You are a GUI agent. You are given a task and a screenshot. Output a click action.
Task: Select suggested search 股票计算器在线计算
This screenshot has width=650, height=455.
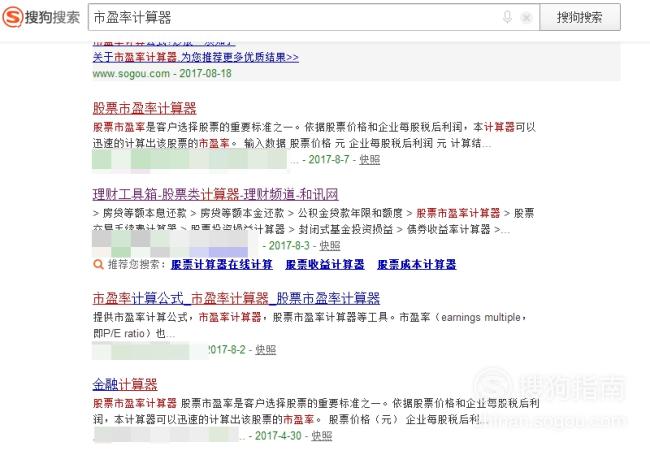pos(222,264)
